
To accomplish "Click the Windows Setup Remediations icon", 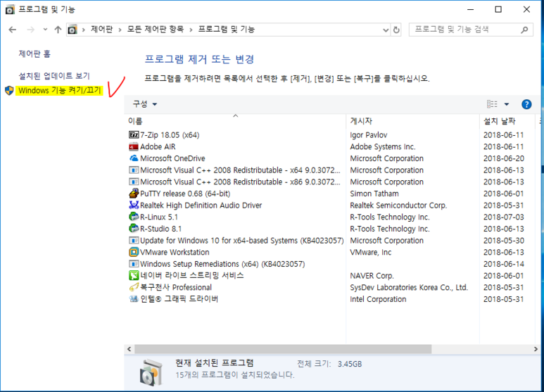I will coord(134,264).
